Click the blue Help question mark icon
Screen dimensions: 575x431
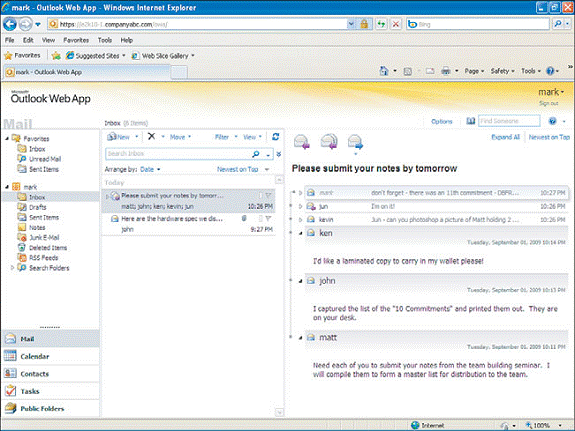(552, 121)
